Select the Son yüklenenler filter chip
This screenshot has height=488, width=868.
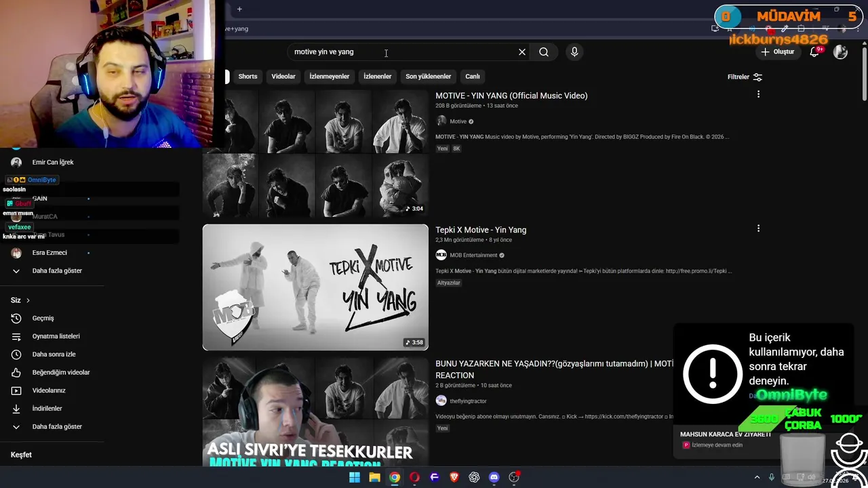click(428, 77)
